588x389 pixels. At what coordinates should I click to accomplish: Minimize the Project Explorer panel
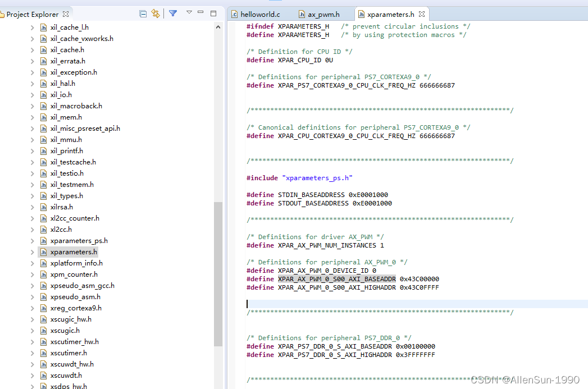(200, 12)
